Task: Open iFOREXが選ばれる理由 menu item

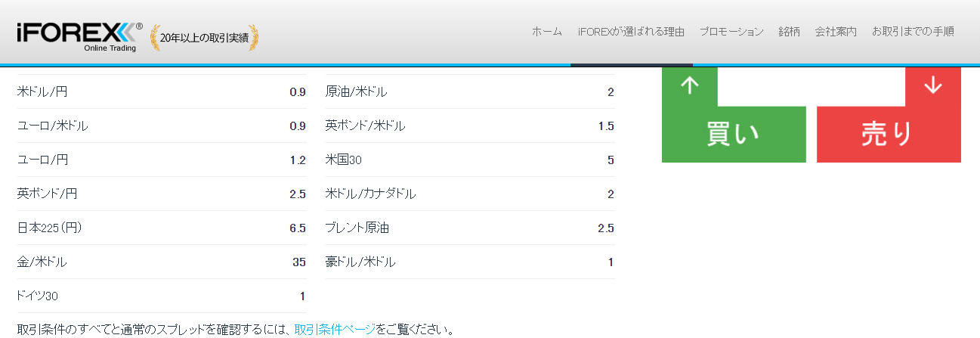Action: pos(631,32)
